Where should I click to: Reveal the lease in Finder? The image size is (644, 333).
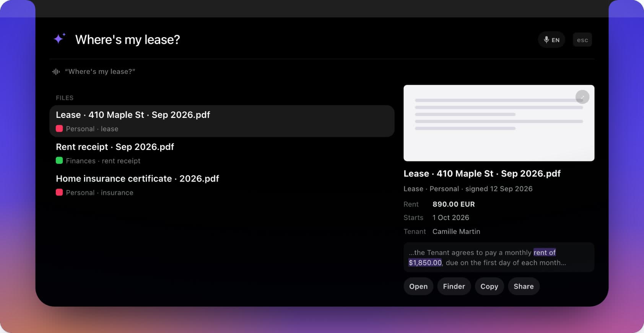tap(454, 286)
